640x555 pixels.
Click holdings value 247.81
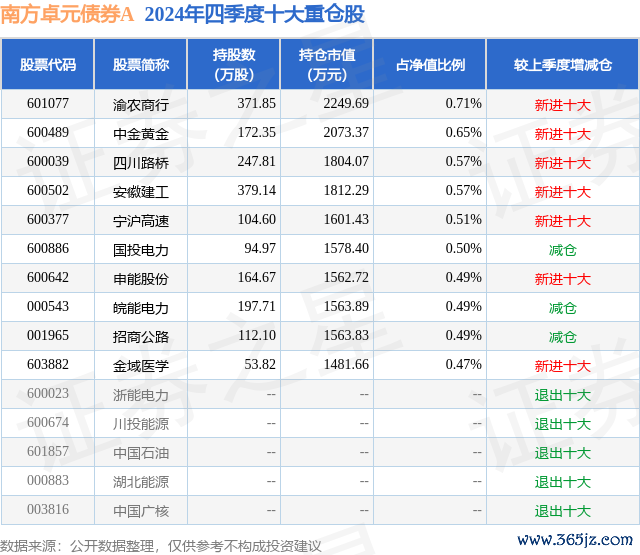(x=257, y=162)
